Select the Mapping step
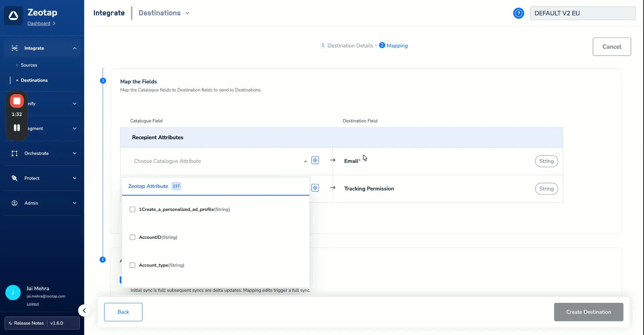Screen dimensions: 644x335 coord(393,46)
